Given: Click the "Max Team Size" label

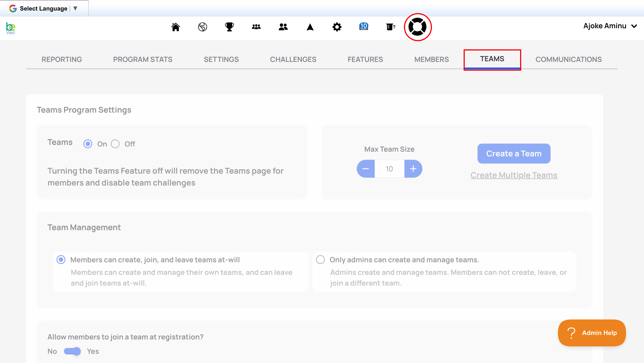Looking at the screenshot, I should [389, 149].
